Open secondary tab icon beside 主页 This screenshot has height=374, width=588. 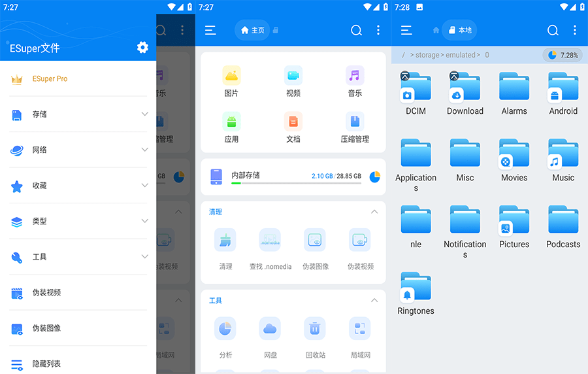click(x=276, y=30)
